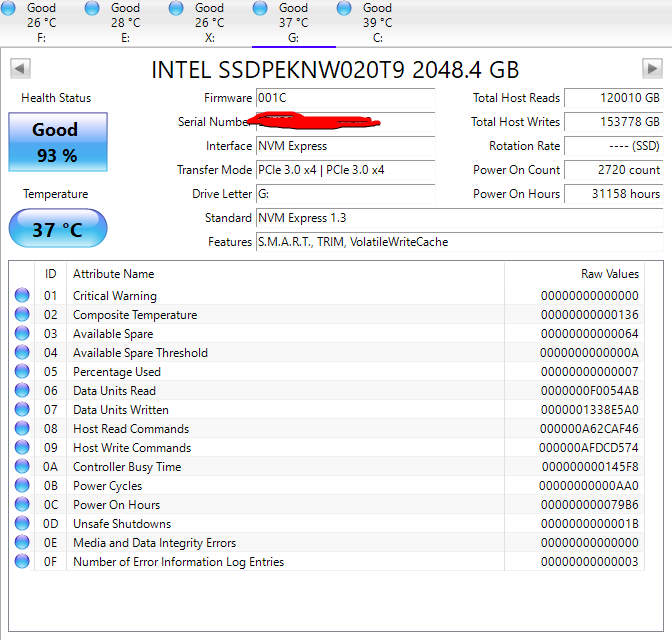672x640 pixels.
Task: Click raw value 00000000145F8
Action: [x=590, y=466]
